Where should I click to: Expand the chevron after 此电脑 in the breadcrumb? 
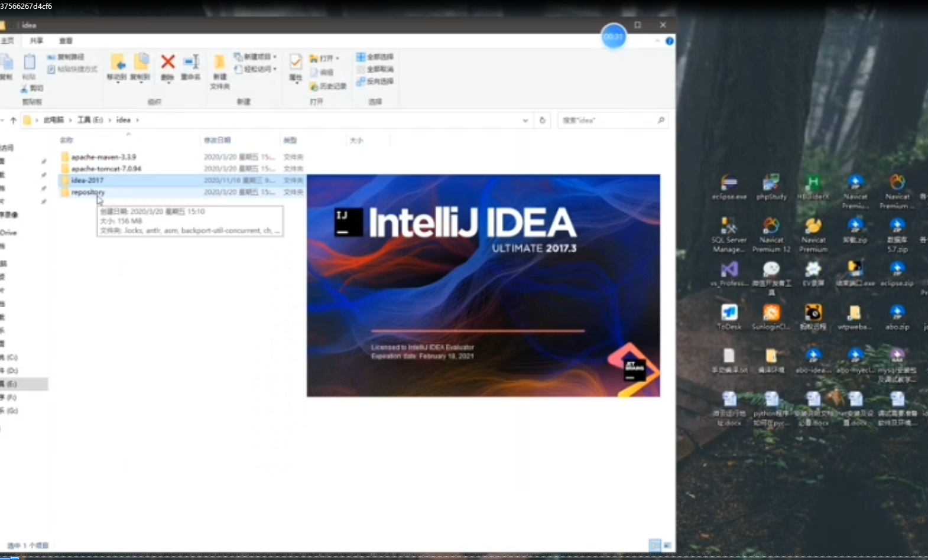tap(70, 120)
